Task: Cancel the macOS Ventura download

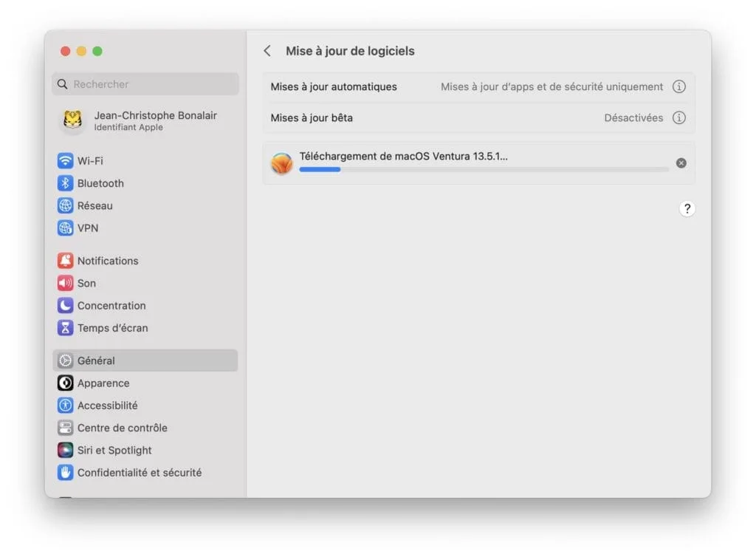Action: click(x=681, y=163)
